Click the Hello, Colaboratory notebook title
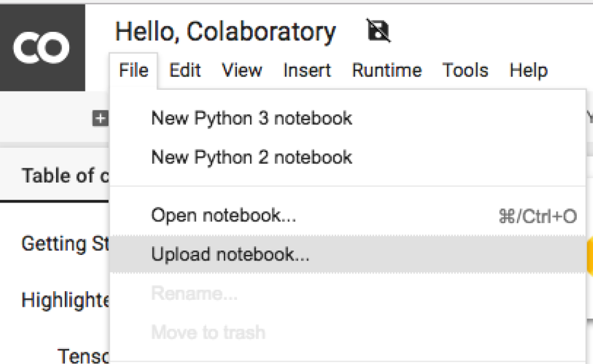Viewport: 593px width, 364px height. click(x=225, y=31)
